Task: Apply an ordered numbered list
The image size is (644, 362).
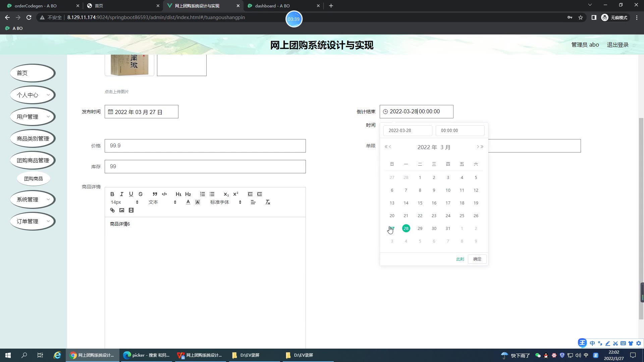Action: 203,194
